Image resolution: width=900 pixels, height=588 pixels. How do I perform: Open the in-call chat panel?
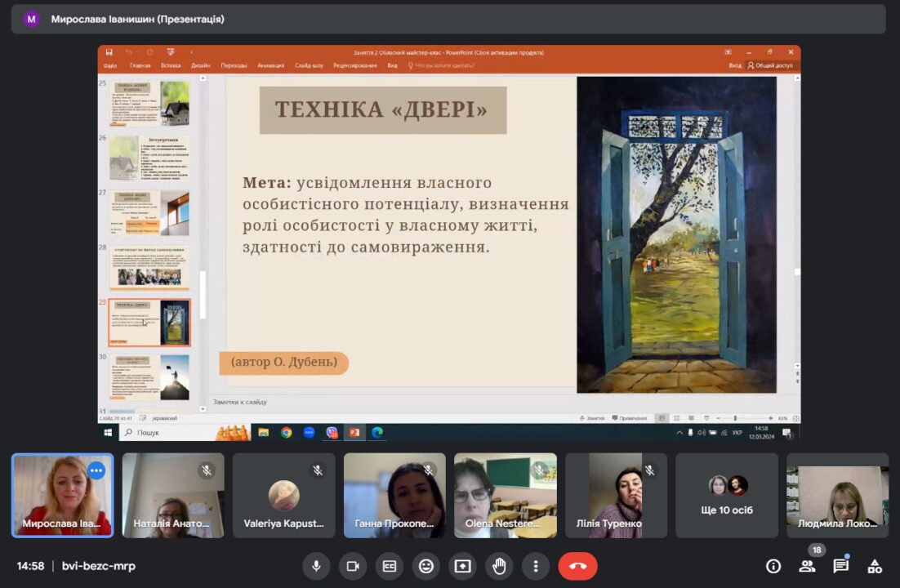[841, 566]
